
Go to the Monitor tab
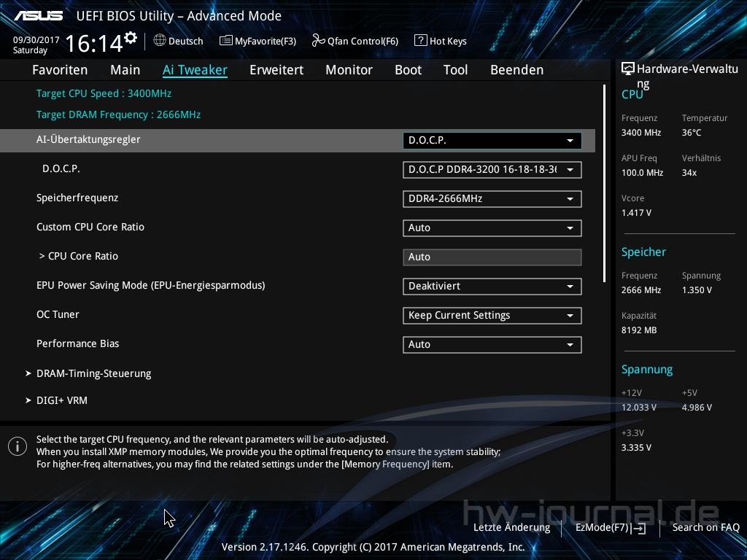pyautogui.click(x=349, y=70)
